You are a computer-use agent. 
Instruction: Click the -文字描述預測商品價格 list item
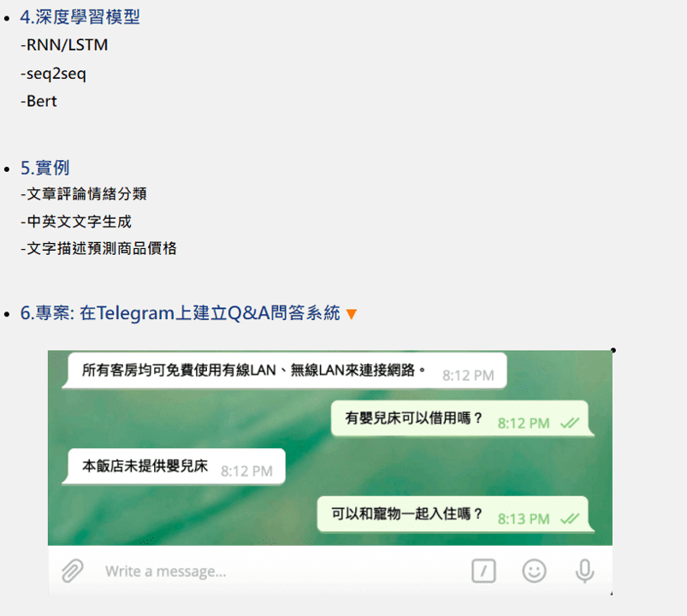coord(98,248)
